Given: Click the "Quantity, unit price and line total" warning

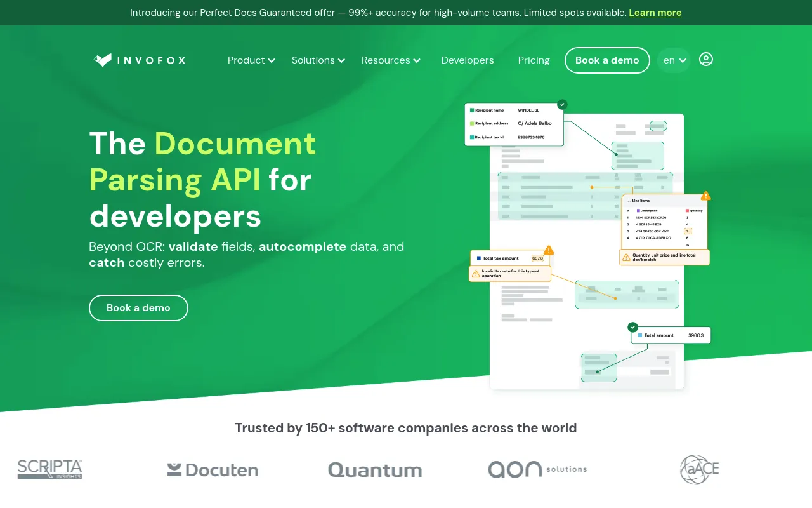Looking at the screenshot, I should [x=665, y=257].
